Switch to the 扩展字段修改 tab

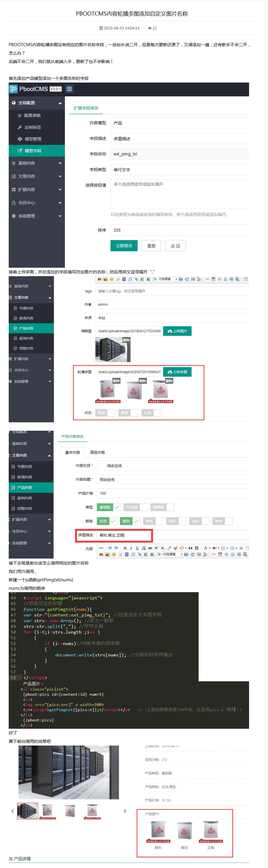[x=86, y=108]
